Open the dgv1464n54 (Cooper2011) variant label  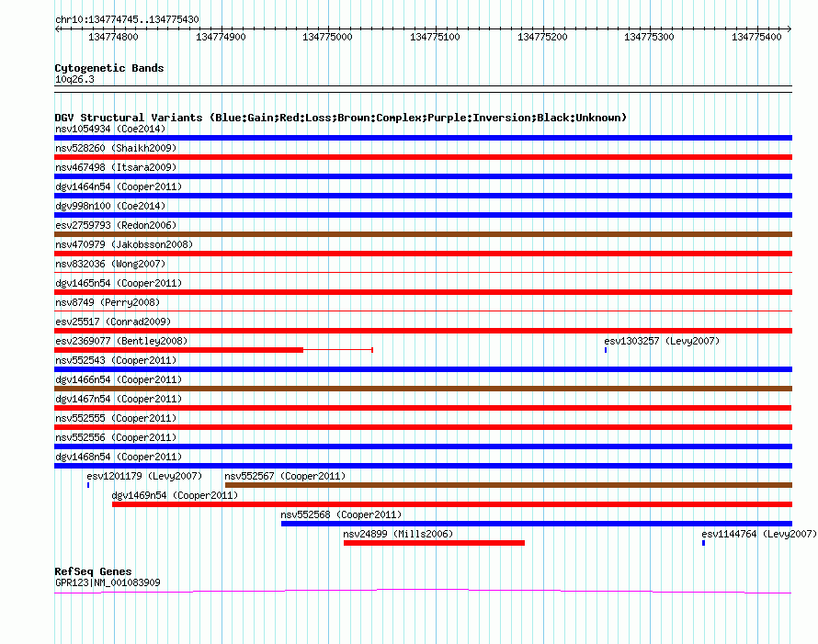[119, 186]
